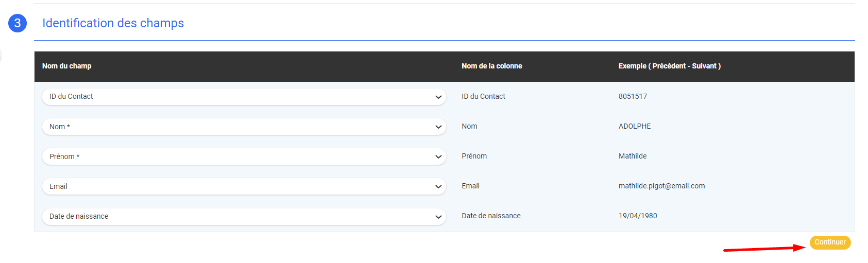Click the Identification des champs heading
The image size is (868, 263).
(113, 23)
